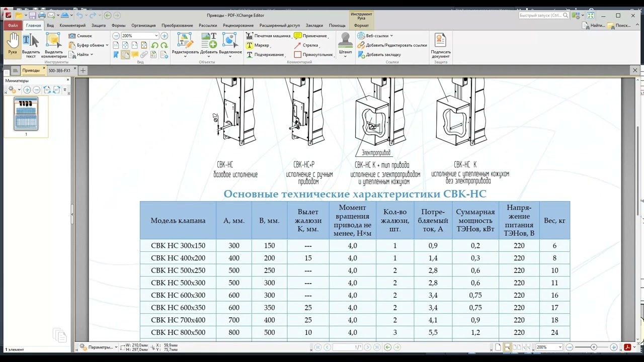Click status bar zoom out minus button
Screen dimensions: 644x362
coord(570,347)
